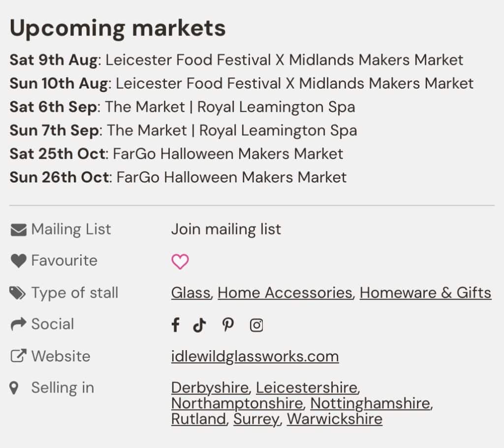Open the Home Accessories category link
The image size is (504, 448).
point(284,293)
